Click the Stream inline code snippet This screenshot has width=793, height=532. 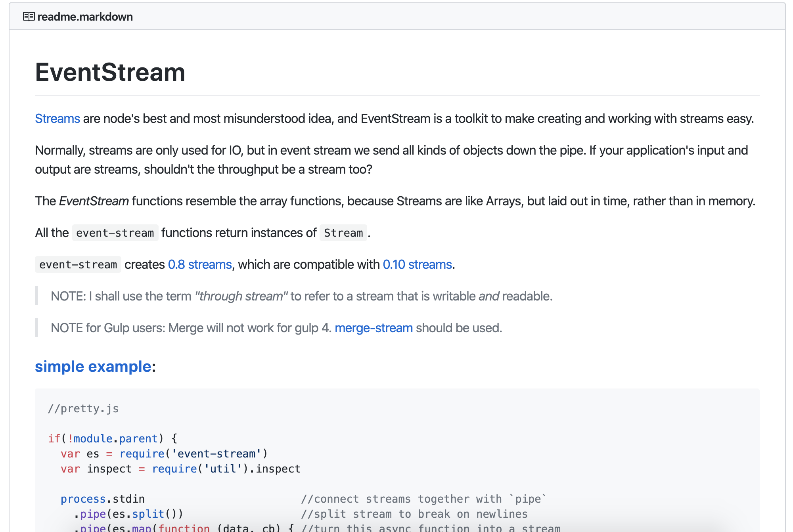343,233
